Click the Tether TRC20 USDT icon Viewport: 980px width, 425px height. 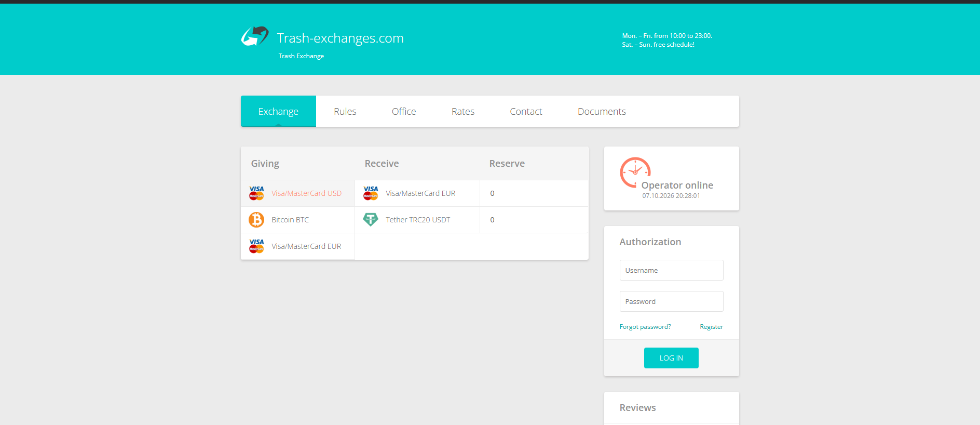(371, 220)
